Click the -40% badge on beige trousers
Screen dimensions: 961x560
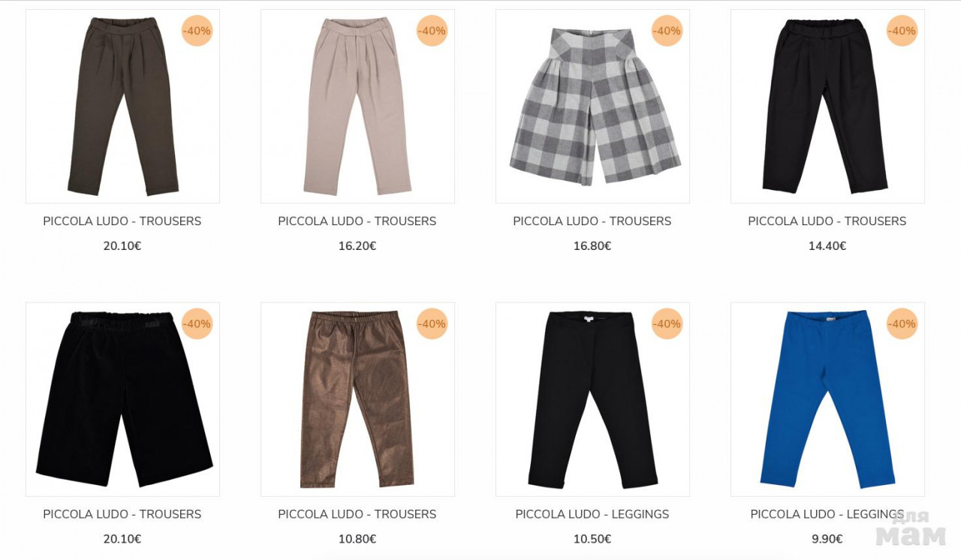coord(432,31)
